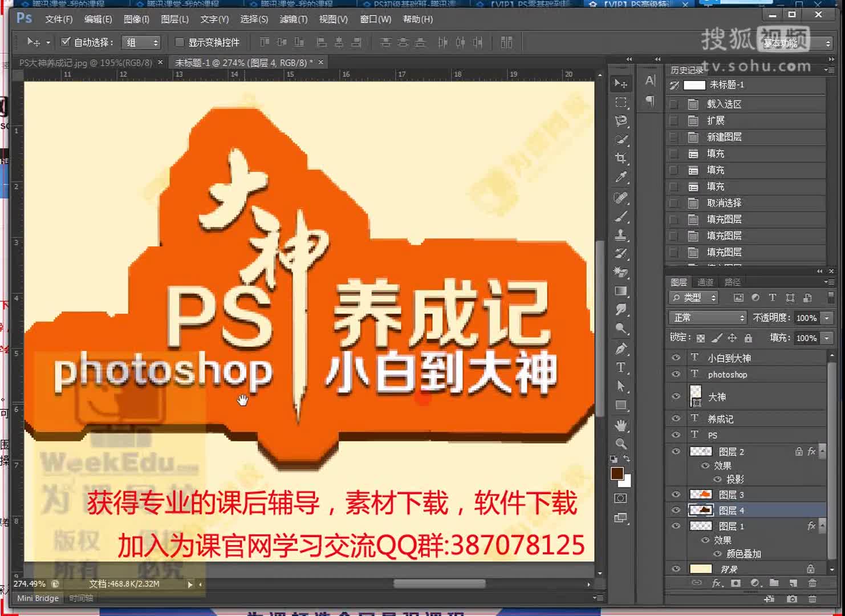The width and height of the screenshot is (845, 616).
Task: Open the add layer style fx menu
Action: [x=717, y=583]
